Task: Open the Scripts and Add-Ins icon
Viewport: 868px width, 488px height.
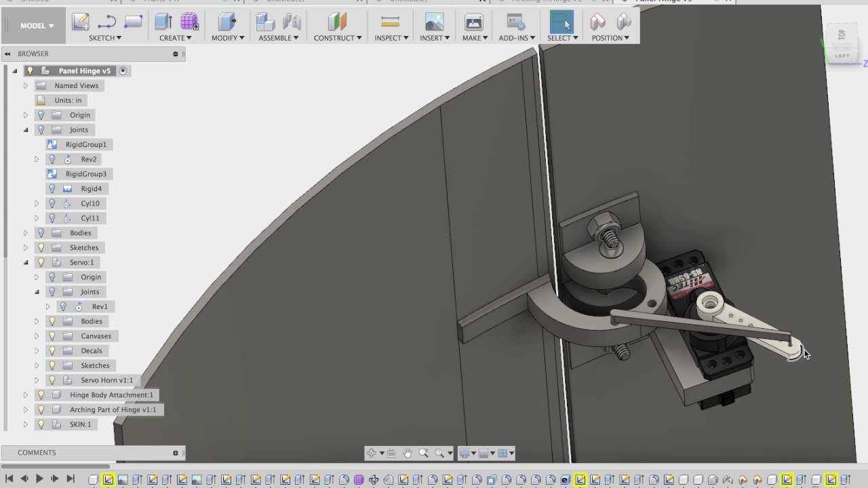Action: [x=517, y=22]
